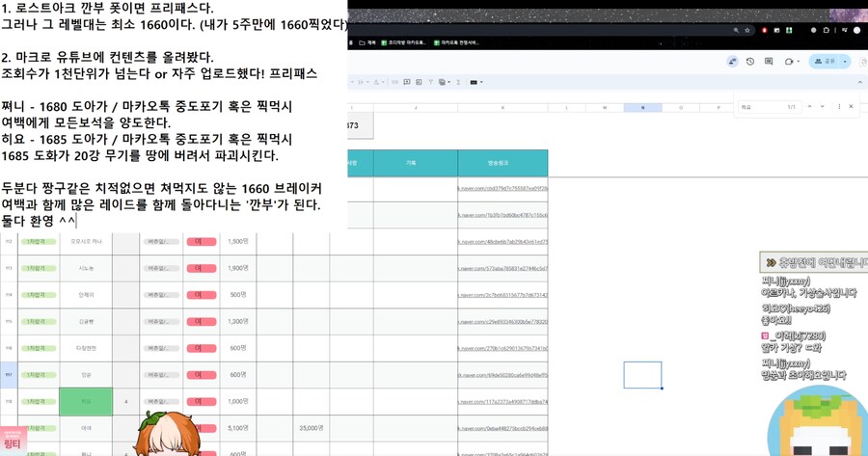
Task: Click the insert link icon in Sheets toolbar
Action: (394, 82)
